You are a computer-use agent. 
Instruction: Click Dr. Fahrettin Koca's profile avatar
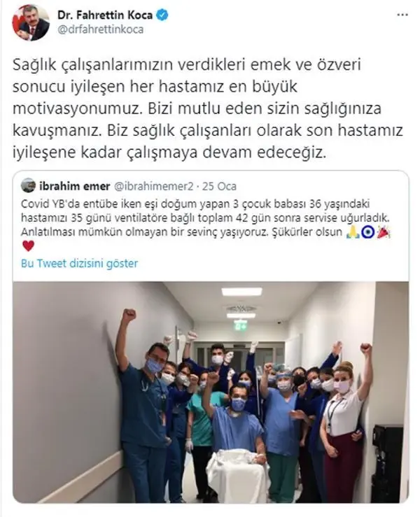click(31, 22)
